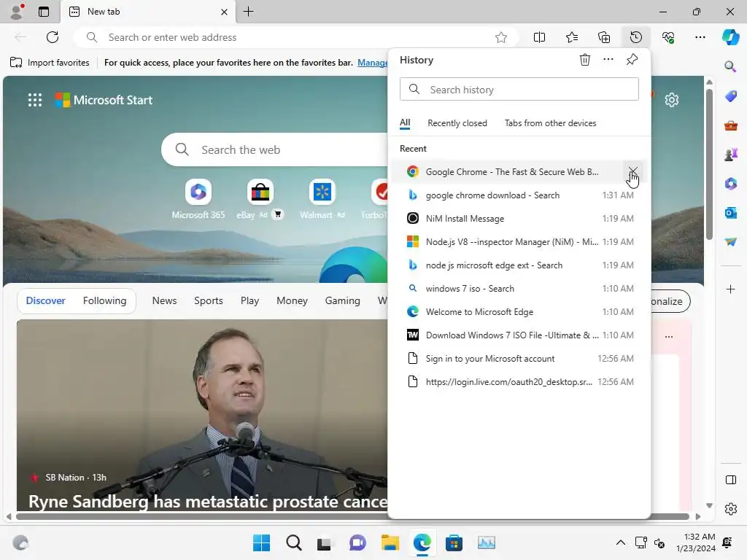Open taskbar Search
Image resolution: width=747 pixels, height=560 pixels.
point(293,542)
